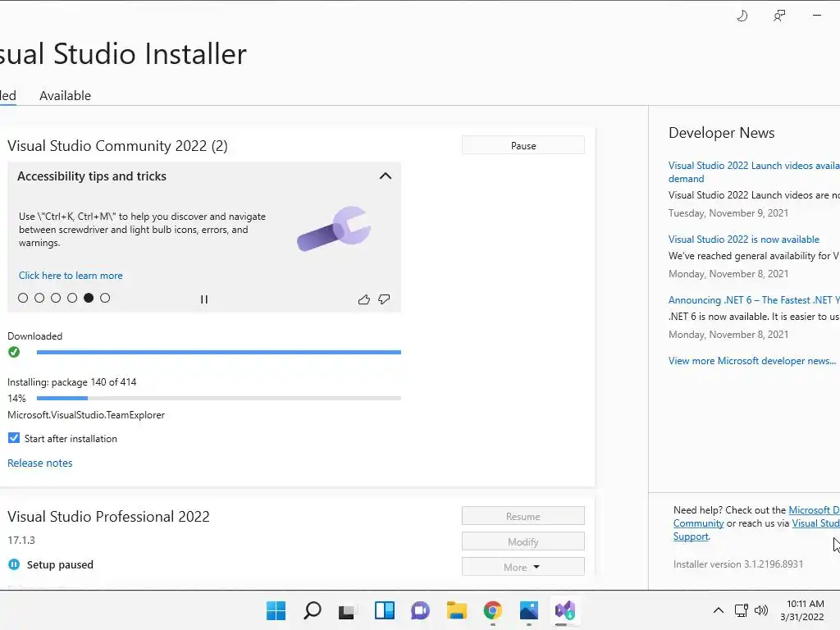840x630 pixels.
Task: Click the wrench tip illustration
Action: pos(334,229)
